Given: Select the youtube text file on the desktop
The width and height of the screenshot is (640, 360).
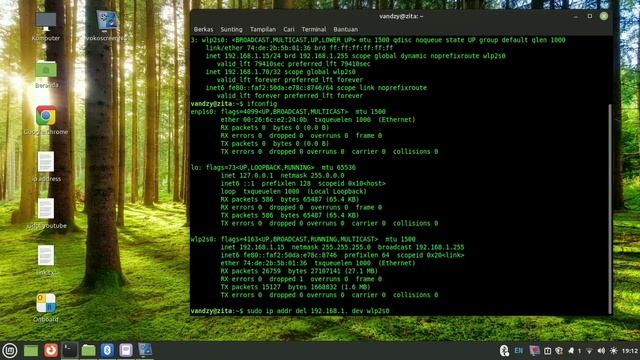Looking at the screenshot, I should 46,213.
